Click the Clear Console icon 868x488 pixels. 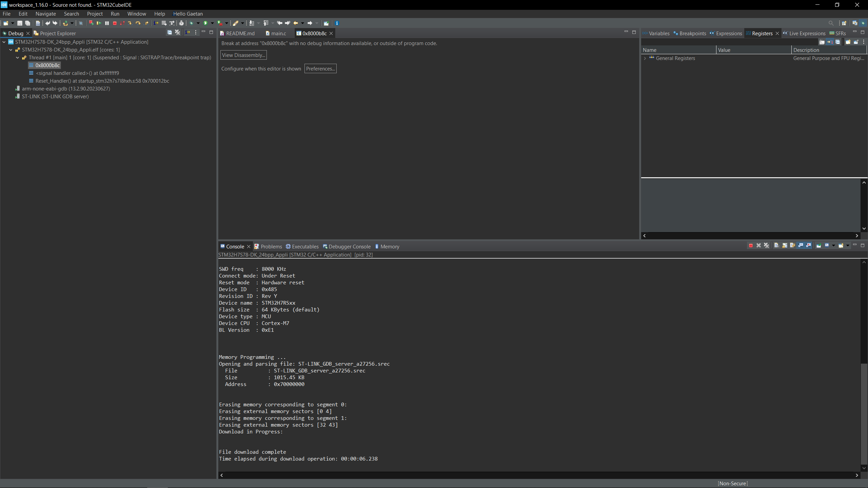776,245
